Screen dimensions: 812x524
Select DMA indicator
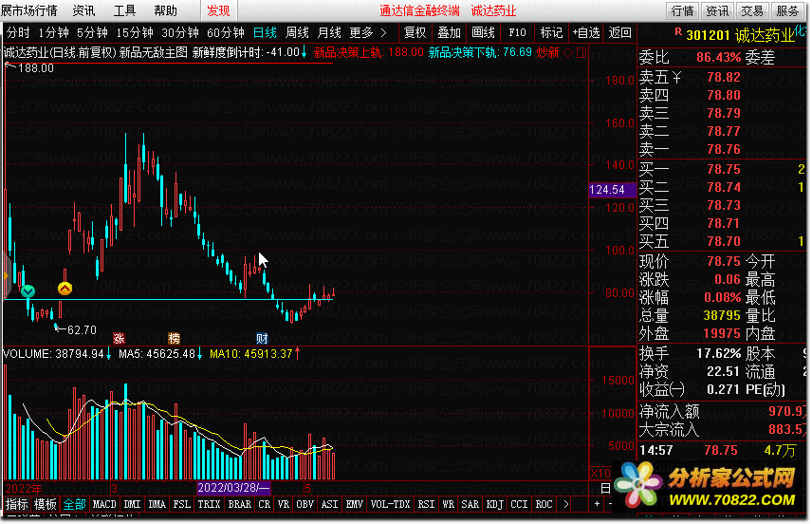[157, 504]
